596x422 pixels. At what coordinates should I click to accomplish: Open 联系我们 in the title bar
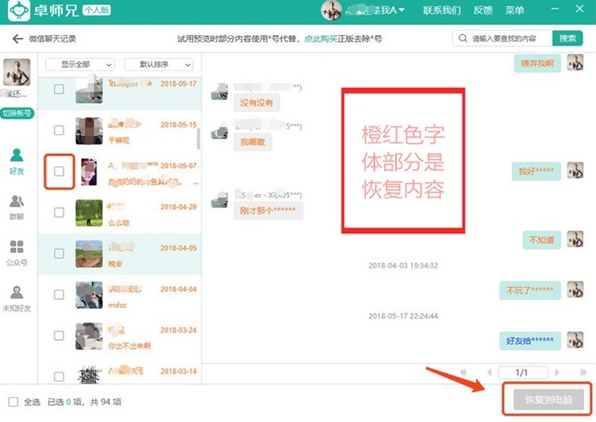[x=442, y=10]
